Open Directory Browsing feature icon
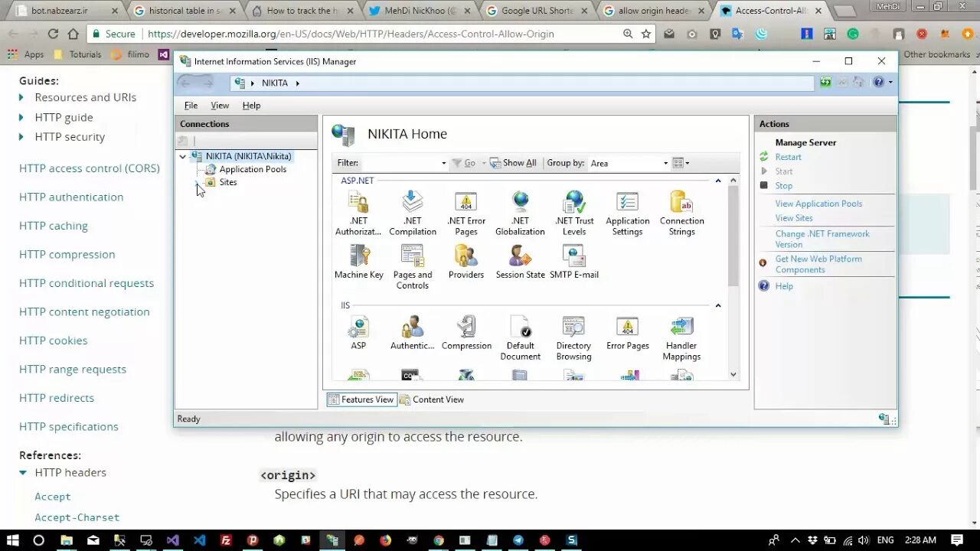Viewport: 980px width, 551px height. coord(573,338)
